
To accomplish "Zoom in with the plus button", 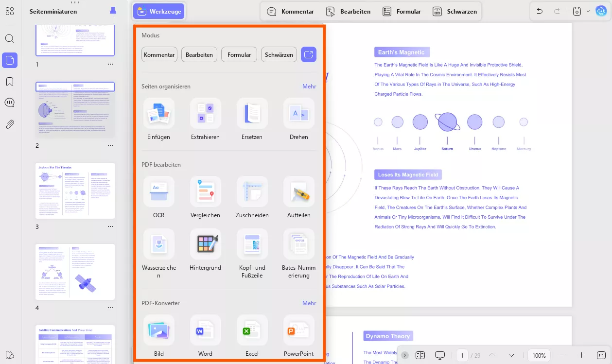I will 581,355.
